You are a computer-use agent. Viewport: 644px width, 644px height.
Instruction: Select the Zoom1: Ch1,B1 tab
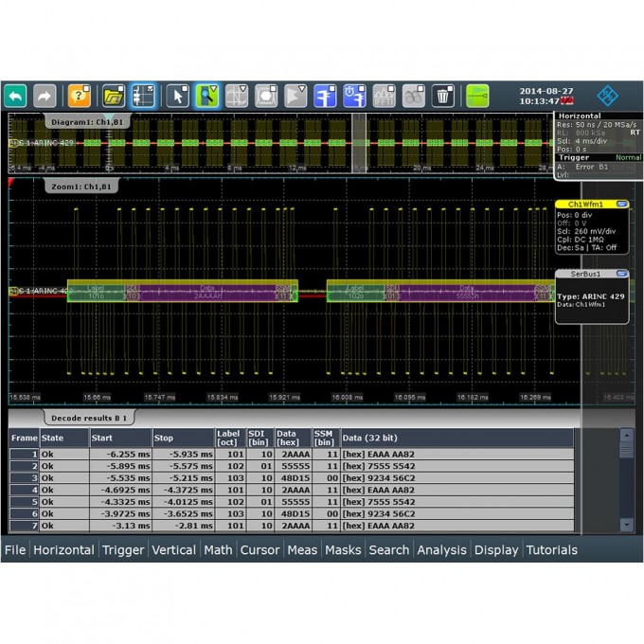[80, 187]
